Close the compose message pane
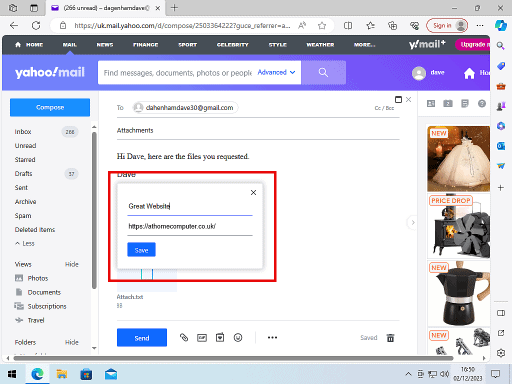 click(x=409, y=99)
